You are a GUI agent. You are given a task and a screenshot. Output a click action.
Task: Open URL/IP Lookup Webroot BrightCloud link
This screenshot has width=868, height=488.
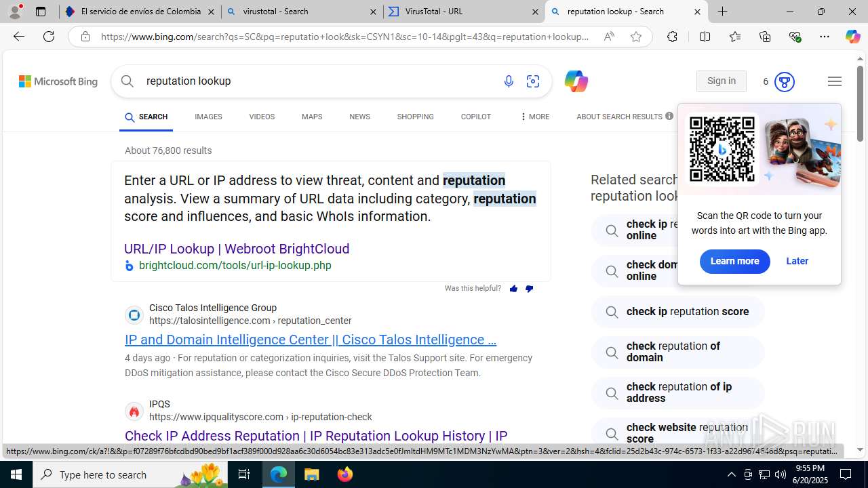tap(237, 249)
